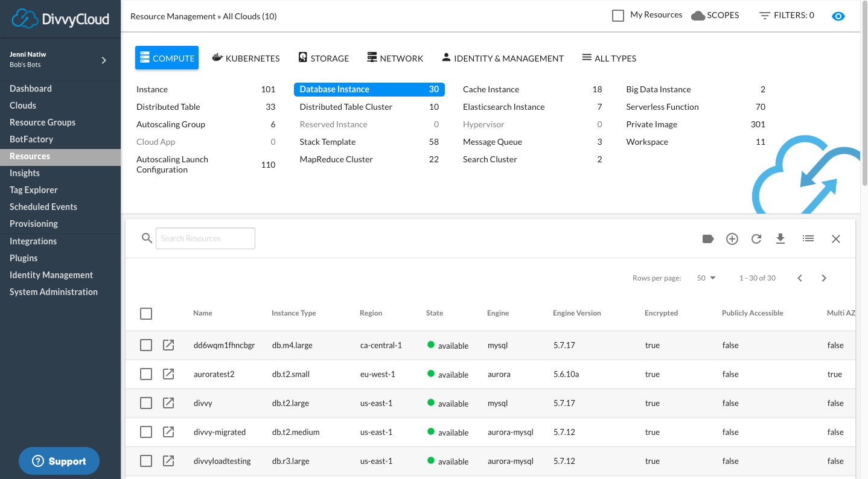Open the column list view icon

(808, 239)
